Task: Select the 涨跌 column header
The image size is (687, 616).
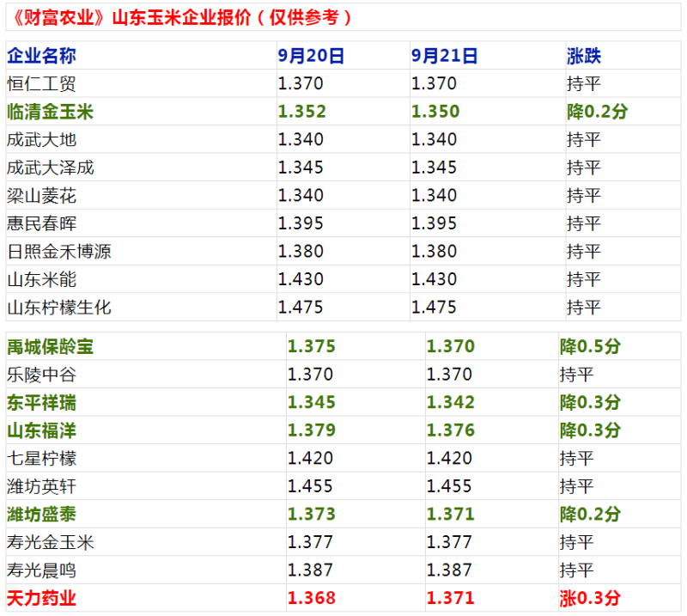Action: [x=584, y=56]
